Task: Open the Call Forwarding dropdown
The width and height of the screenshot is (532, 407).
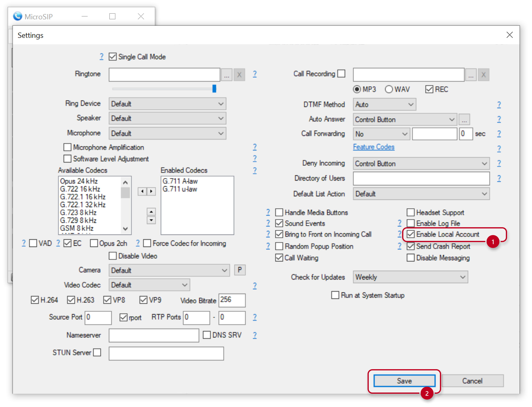Action: [x=381, y=134]
